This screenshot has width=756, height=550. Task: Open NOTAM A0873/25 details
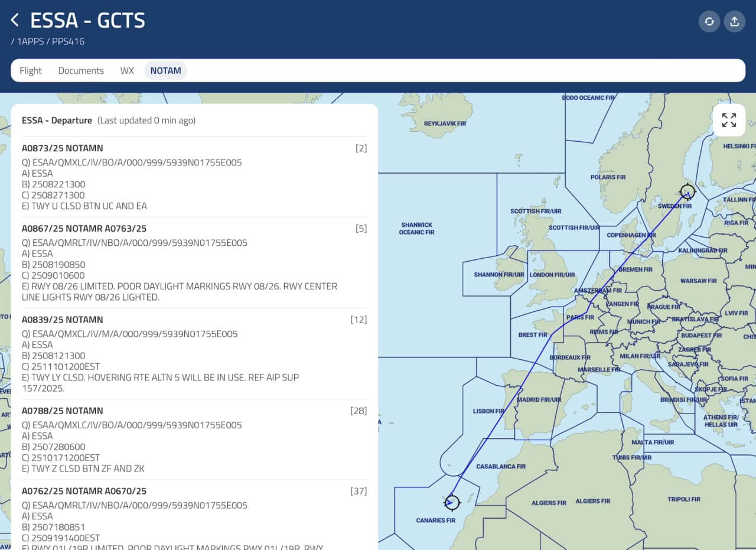point(62,148)
